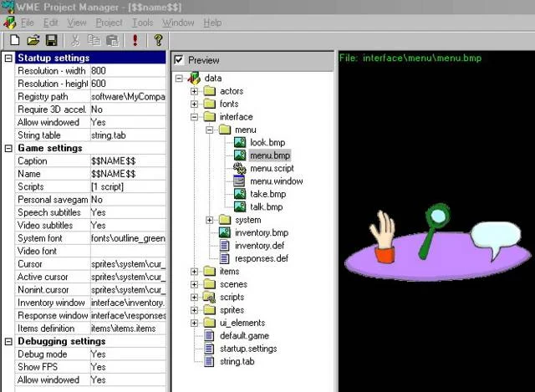The height and width of the screenshot is (392, 535).
Task: Click the Save floppy disk icon
Action: tap(51, 40)
